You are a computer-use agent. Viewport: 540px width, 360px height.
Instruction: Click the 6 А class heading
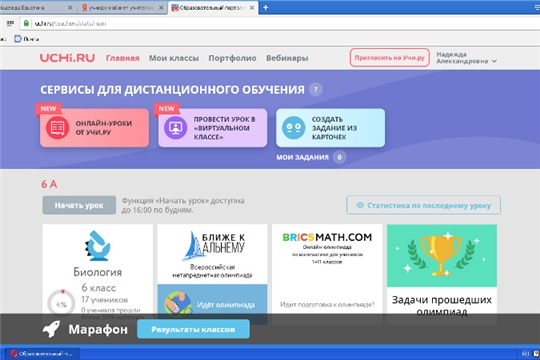49,184
